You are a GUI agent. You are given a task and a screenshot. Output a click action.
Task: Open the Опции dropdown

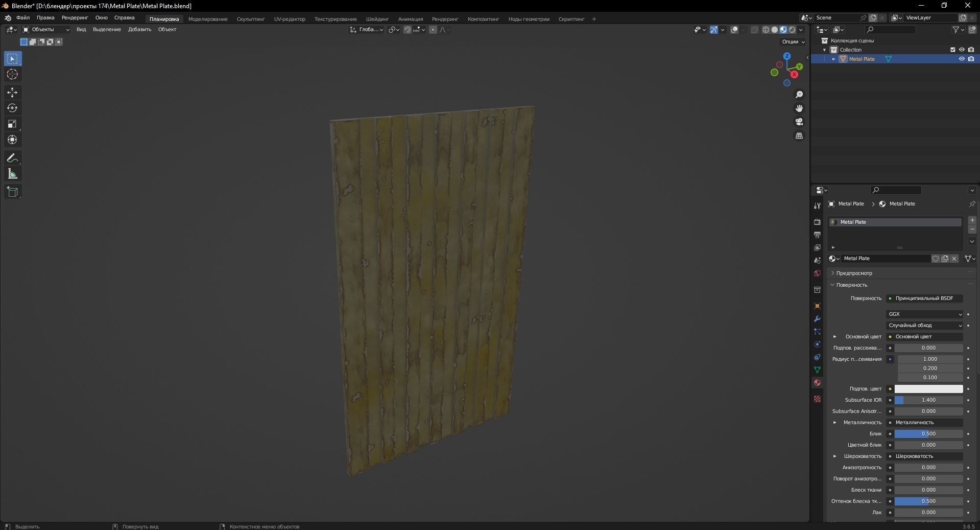point(793,41)
